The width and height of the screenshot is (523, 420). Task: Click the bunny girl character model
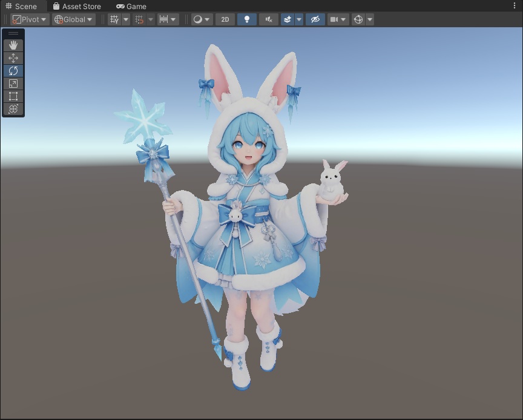pos(247,217)
